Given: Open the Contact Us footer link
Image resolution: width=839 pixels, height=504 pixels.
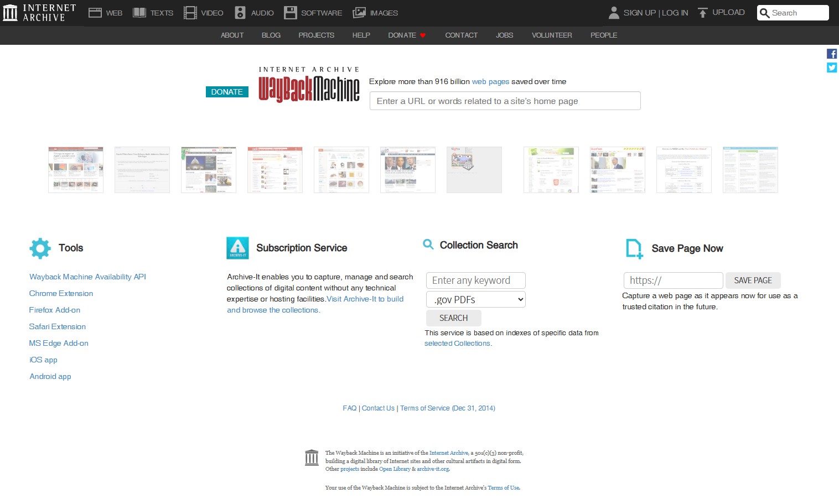Looking at the screenshot, I should point(378,408).
